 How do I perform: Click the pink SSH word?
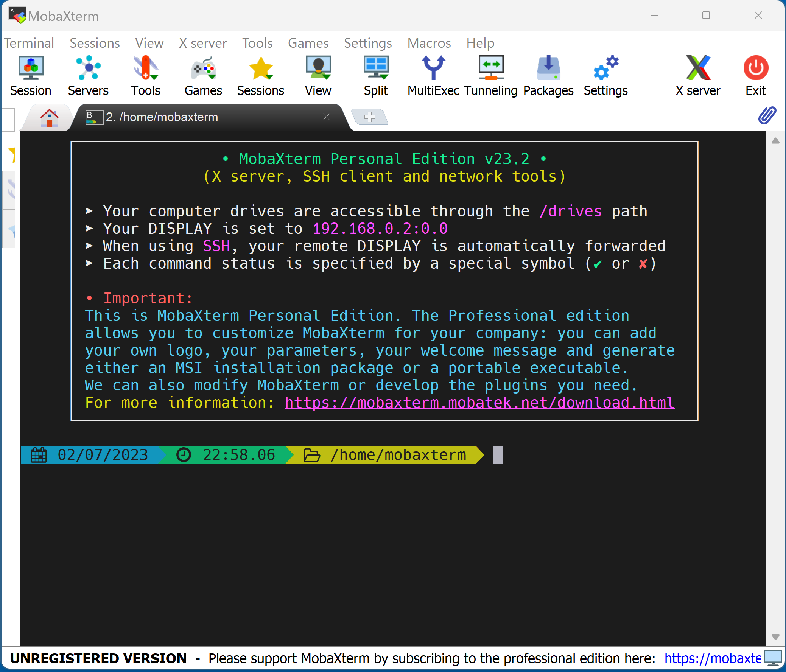[x=216, y=246]
